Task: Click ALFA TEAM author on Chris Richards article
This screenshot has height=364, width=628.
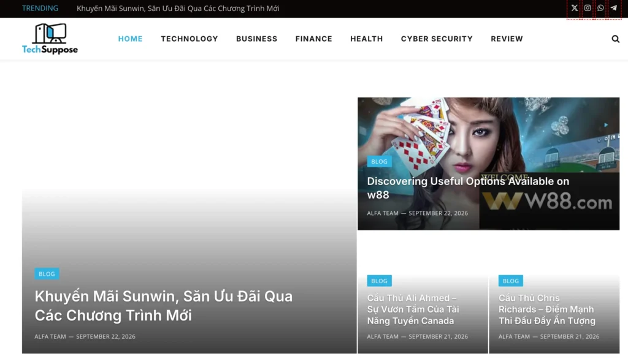Action: (x=514, y=336)
